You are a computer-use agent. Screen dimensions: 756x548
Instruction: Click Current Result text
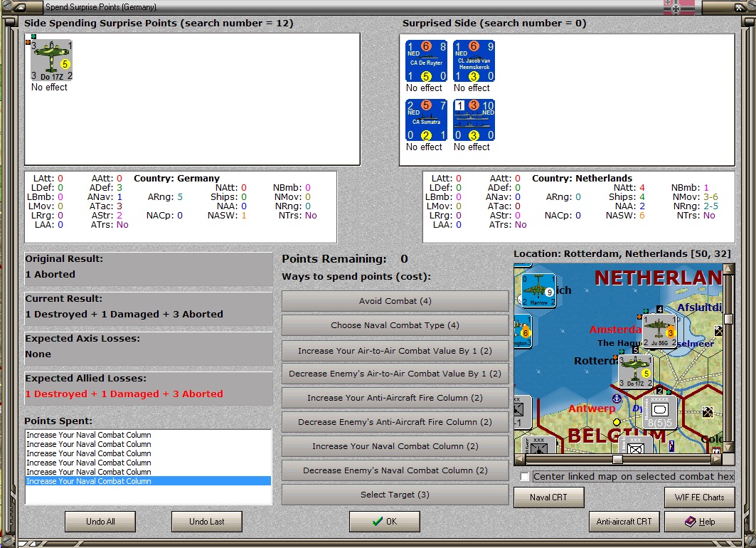coord(124,314)
